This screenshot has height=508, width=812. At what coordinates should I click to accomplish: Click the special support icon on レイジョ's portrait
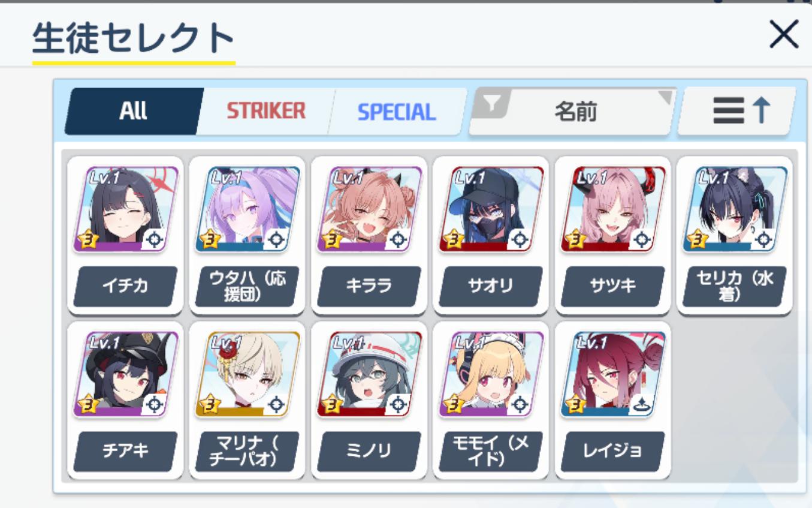point(642,406)
